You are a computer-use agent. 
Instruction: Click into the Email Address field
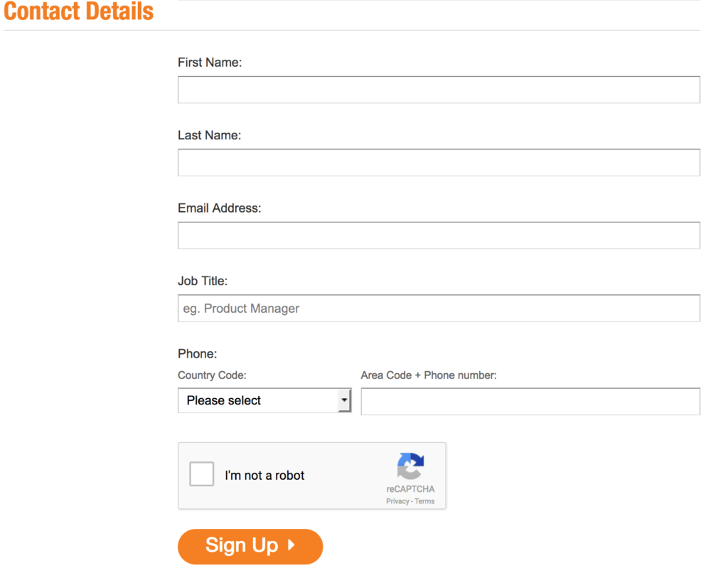(x=439, y=235)
